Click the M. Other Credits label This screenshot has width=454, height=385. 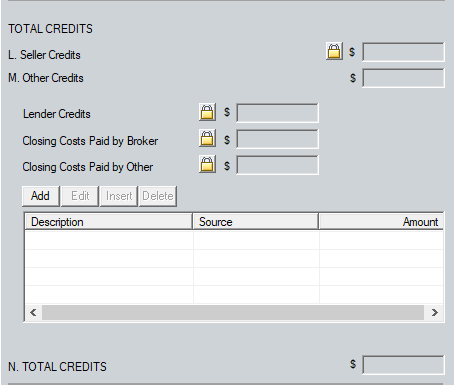(x=46, y=78)
